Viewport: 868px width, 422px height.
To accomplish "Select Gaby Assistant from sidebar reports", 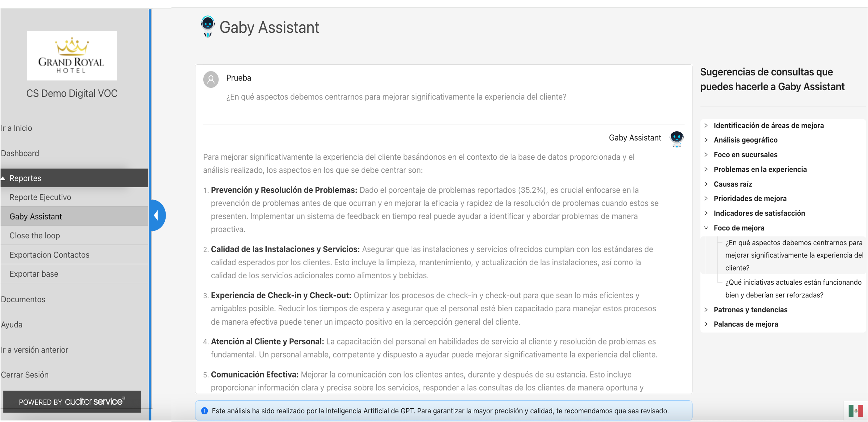I will coord(36,216).
